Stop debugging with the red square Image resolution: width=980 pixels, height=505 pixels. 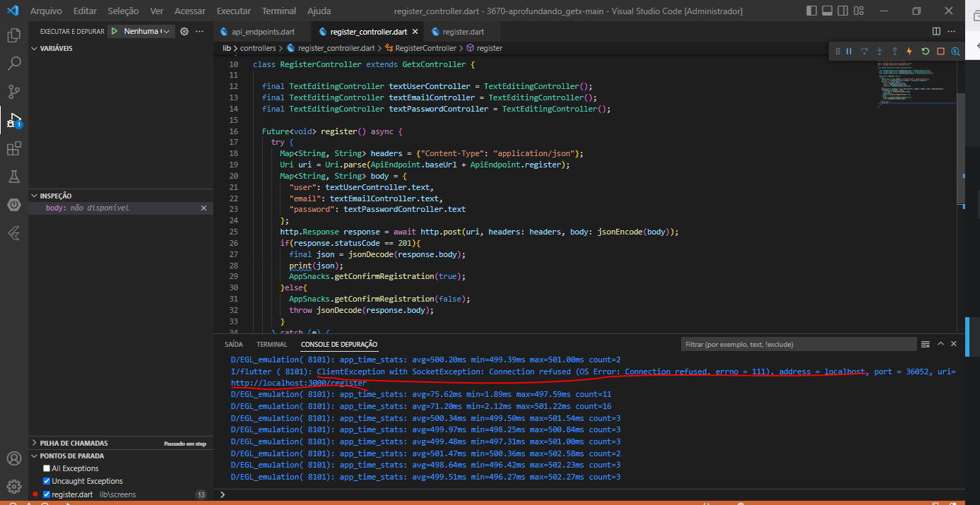click(x=940, y=52)
